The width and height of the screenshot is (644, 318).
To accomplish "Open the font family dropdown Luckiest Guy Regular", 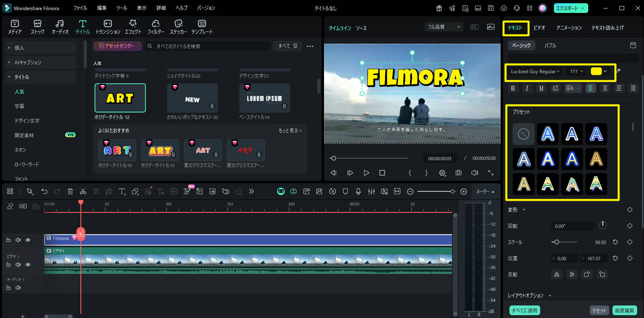I will 535,71.
